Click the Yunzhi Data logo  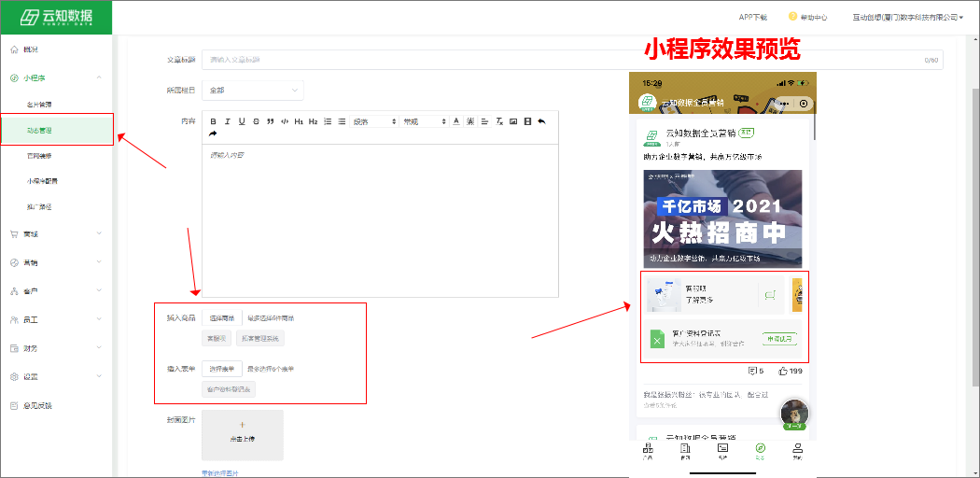pyautogui.click(x=56, y=17)
